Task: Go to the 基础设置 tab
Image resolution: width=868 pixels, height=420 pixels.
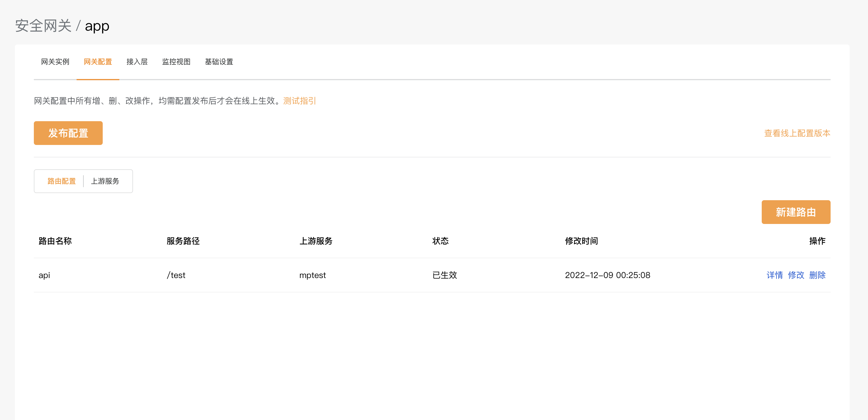Action: [219, 62]
